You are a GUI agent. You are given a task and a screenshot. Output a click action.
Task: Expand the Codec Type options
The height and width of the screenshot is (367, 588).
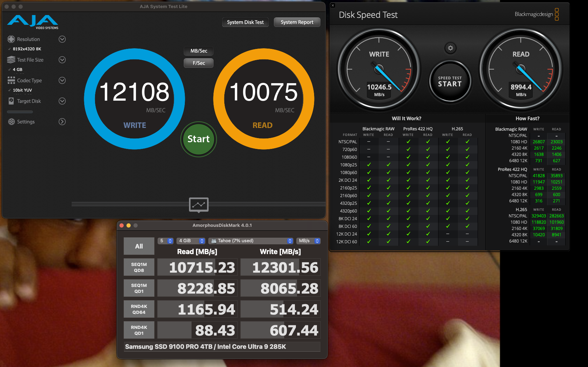point(62,80)
